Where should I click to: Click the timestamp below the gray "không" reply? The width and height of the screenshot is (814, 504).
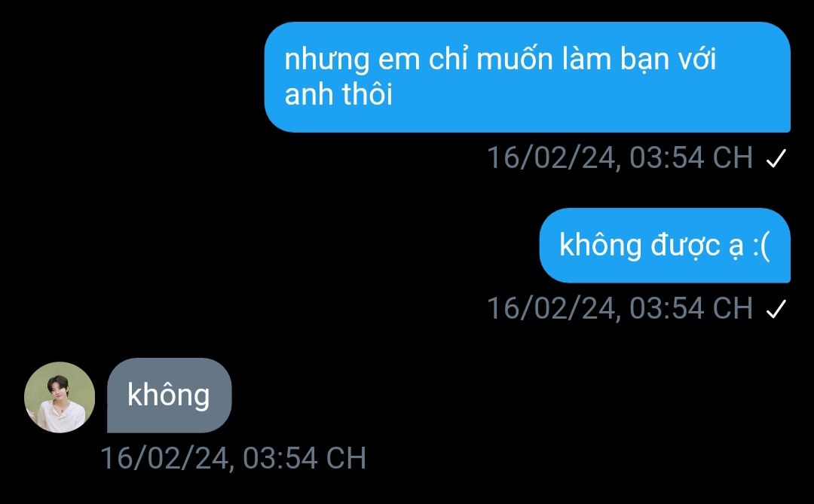tap(233, 458)
